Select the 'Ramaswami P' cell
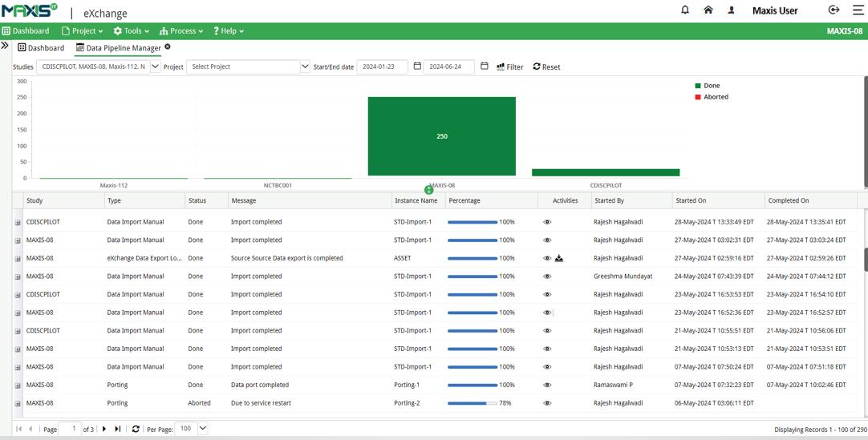Image resolution: width=868 pixels, height=440 pixels. point(613,386)
